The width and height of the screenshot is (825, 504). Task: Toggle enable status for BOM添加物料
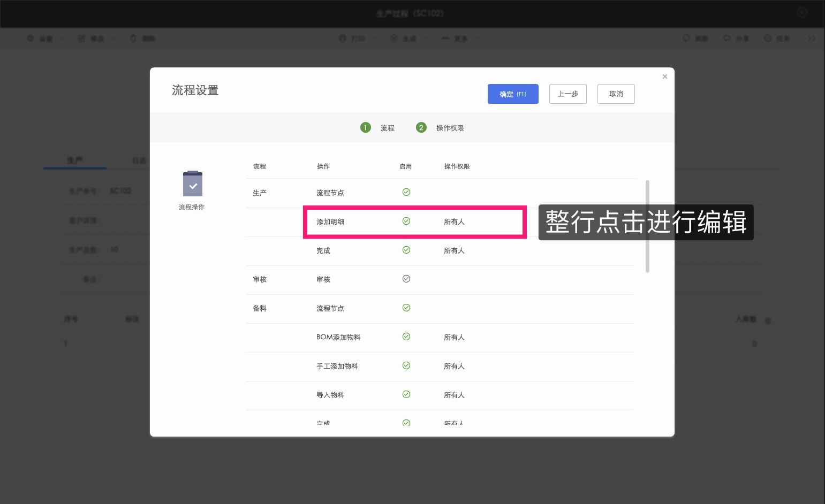click(406, 337)
